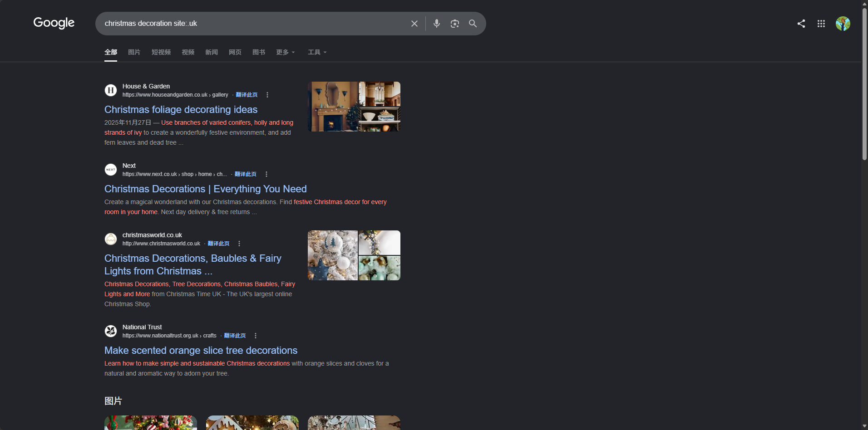
Task: Open the third image in 图片 section
Action: point(354,423)
